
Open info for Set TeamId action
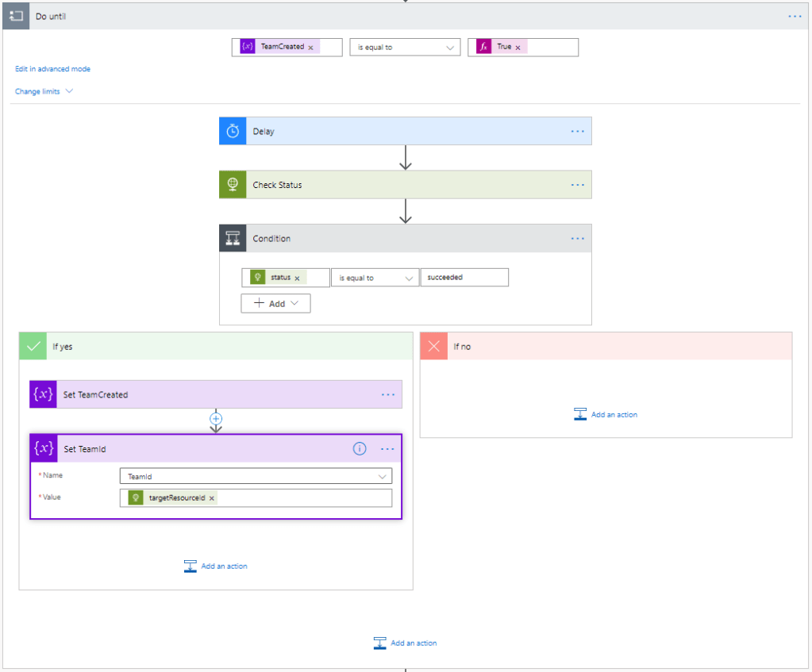pyautogui.click(x=360, y=449)
